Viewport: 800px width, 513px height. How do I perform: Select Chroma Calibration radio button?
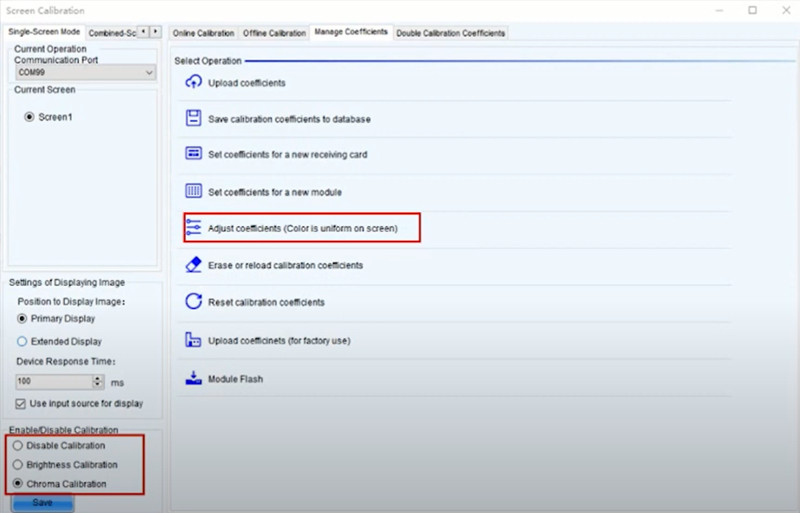[x=18, y=483]
